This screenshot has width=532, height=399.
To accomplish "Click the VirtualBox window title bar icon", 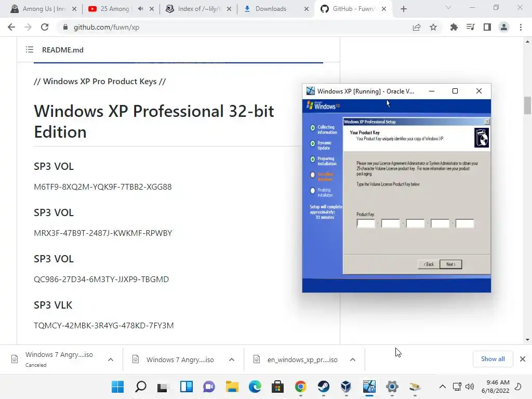I will [x=311, y=91].
